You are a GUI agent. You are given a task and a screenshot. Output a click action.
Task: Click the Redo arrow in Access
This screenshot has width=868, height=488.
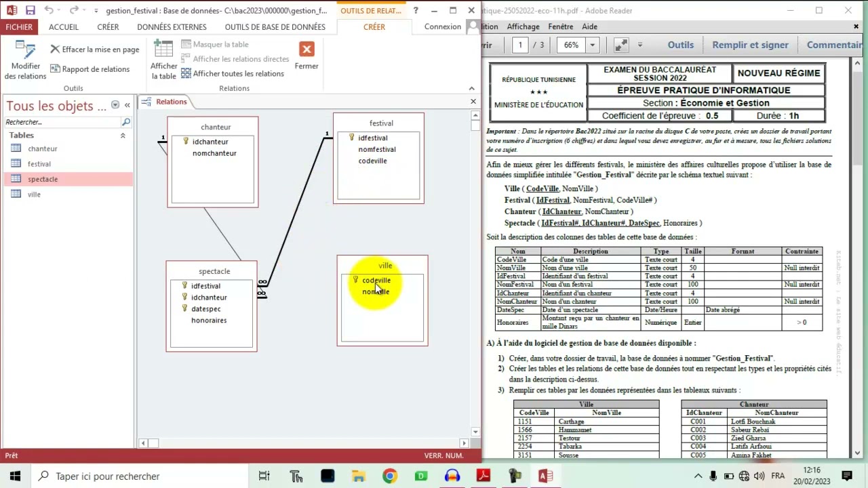pos(74,11)
